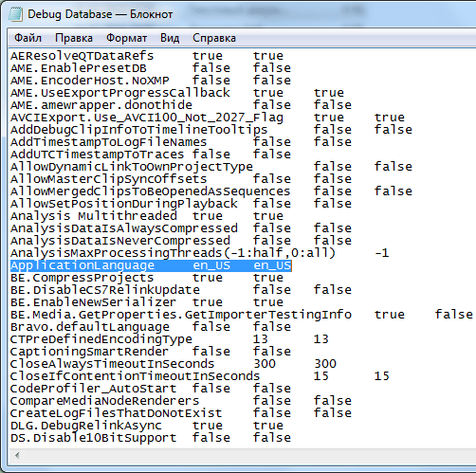Click the AEResolveQTDataRefs entry

(82, 56)
